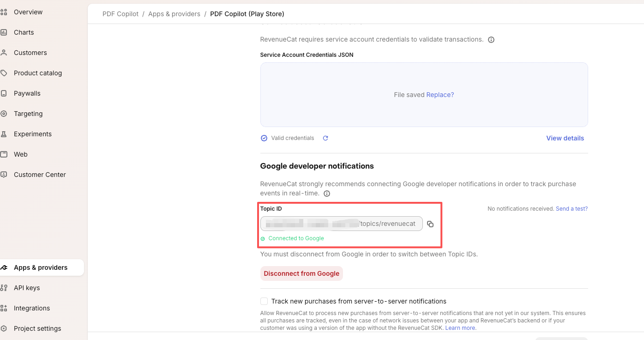Click PDF Copilot breadcrumb
This screenshot has width=644, height=340.
pyautogui.click(x=120, y=14)
